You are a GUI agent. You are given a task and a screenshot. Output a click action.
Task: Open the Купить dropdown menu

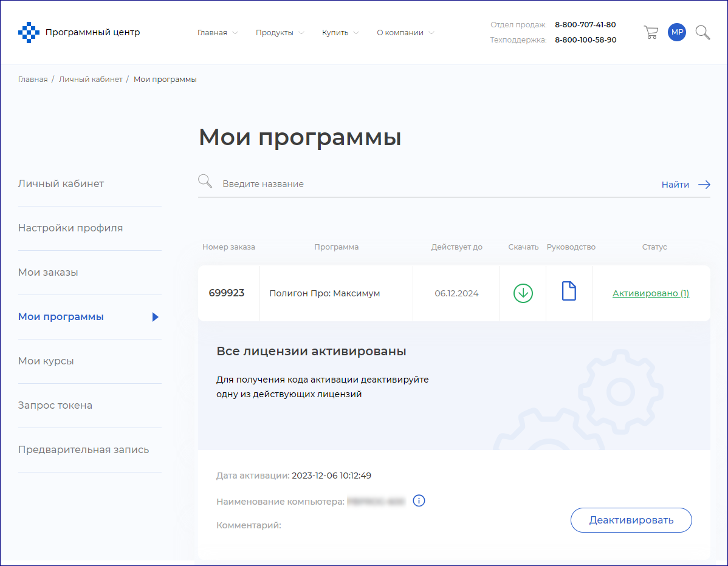click(340, 33)
